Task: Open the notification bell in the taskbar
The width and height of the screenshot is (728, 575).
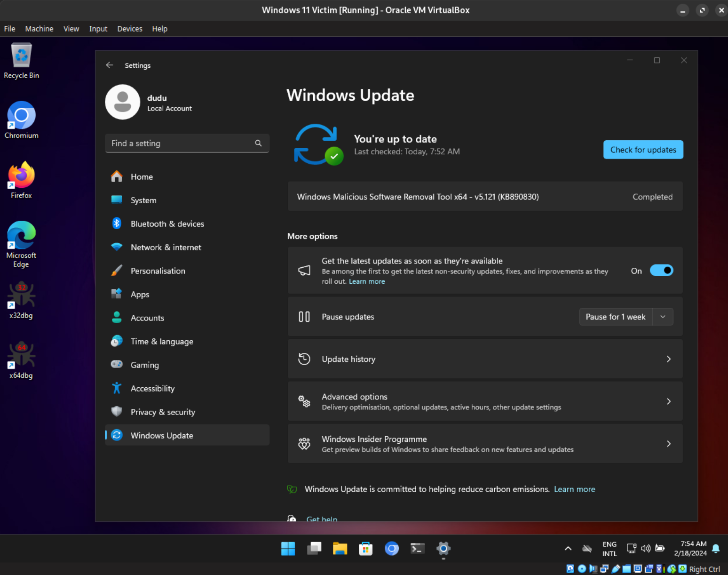Action: 716,548
